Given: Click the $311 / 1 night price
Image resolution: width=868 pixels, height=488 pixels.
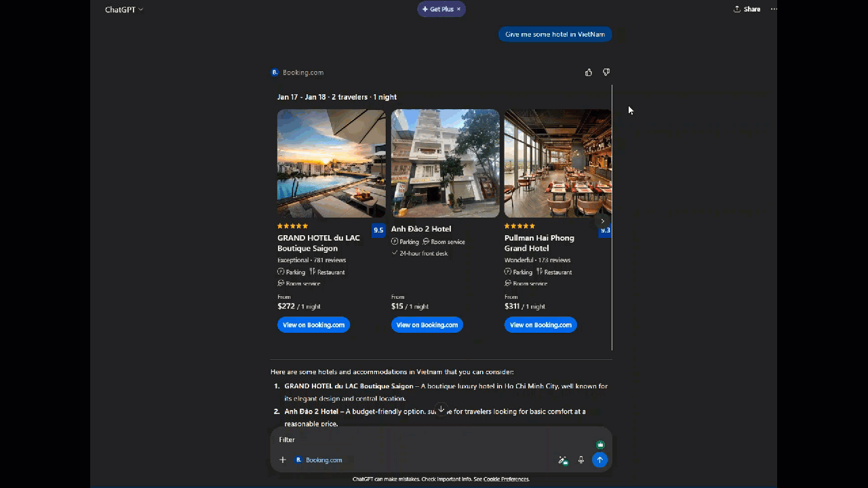Looking at the screenshot, I should point(525,306).
